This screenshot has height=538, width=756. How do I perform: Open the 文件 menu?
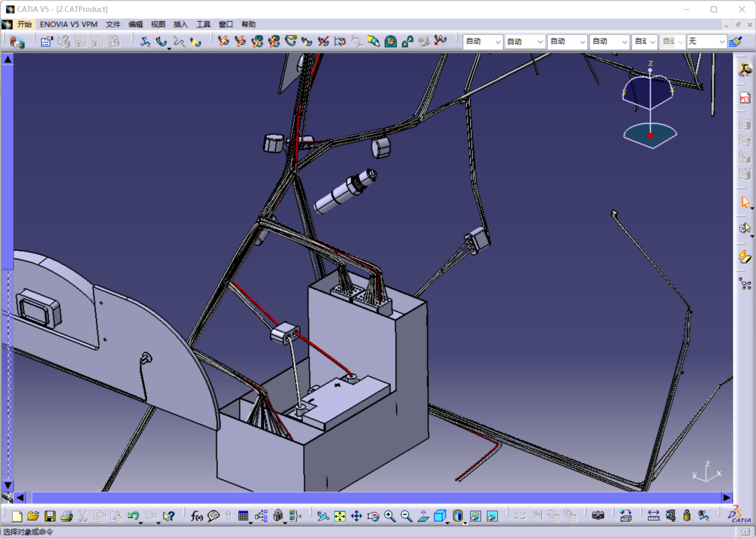(x=113, y=24)
